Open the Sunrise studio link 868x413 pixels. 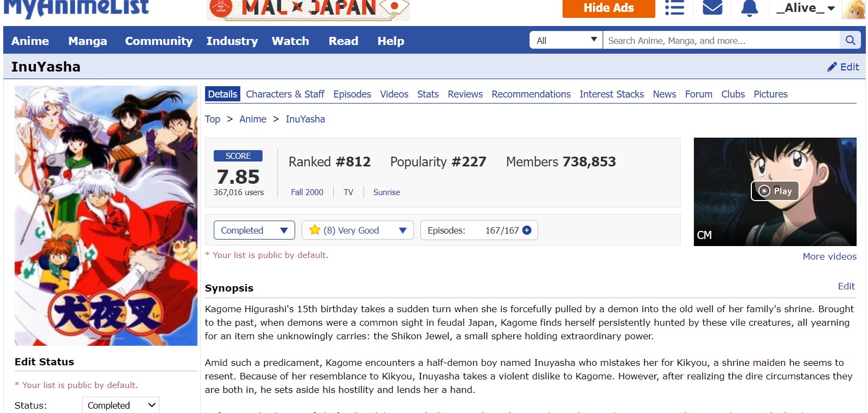(x=386, y=192)
